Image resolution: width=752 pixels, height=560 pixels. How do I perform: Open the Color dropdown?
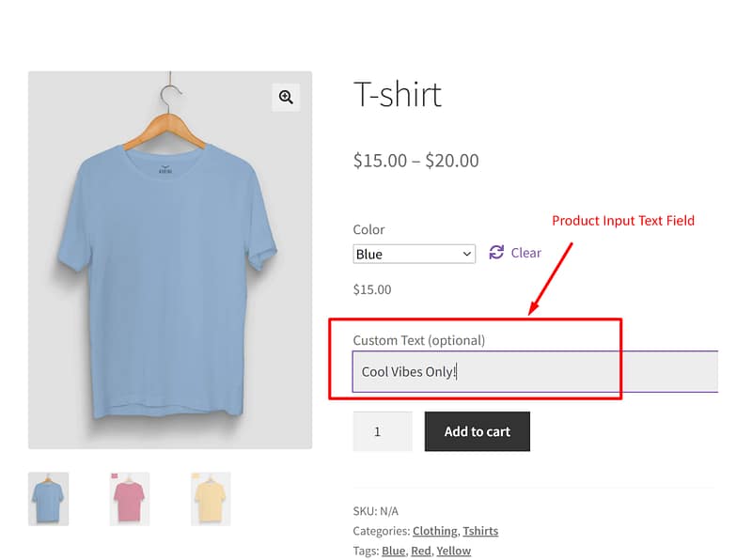pos(414,253)
